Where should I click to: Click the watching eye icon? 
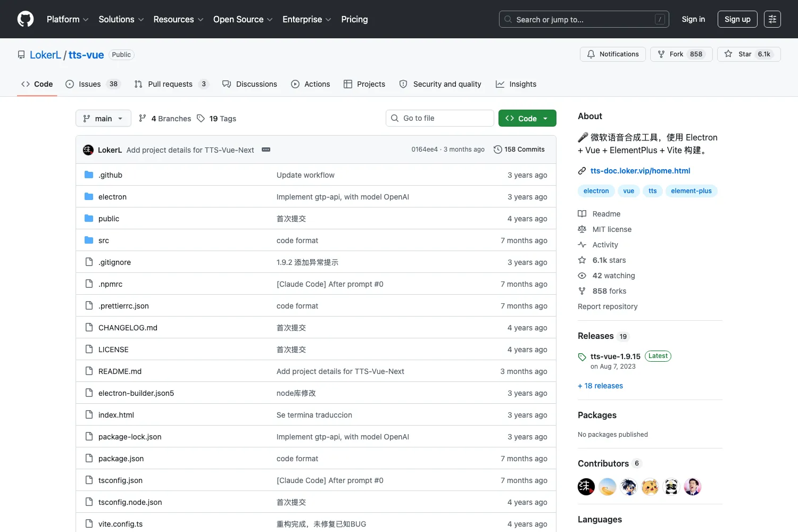pos(582,275)
